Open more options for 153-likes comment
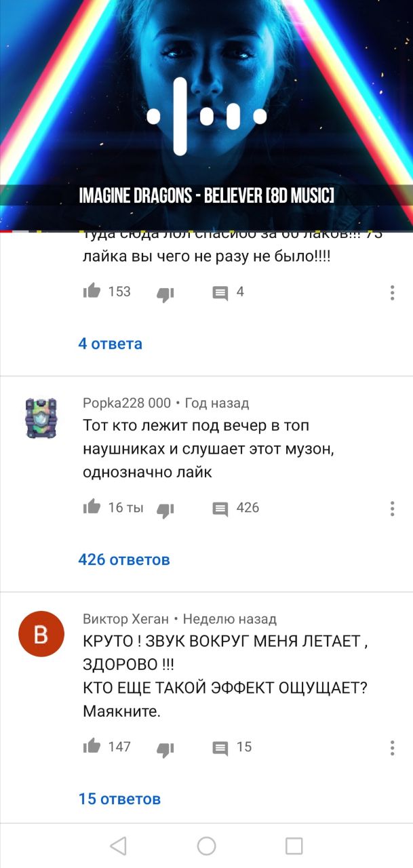The image size is (413, 868). click(x=392, y=293)
